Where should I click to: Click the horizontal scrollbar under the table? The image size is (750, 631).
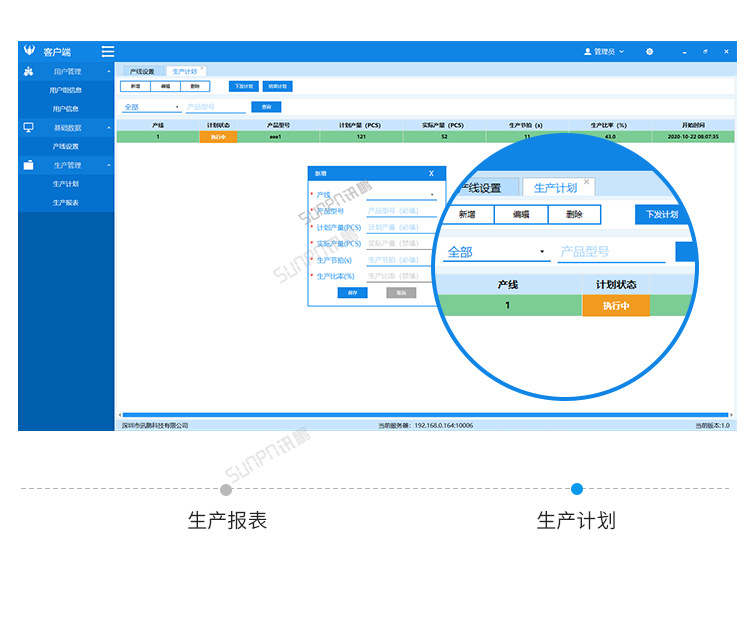click(x=425, y=415)
